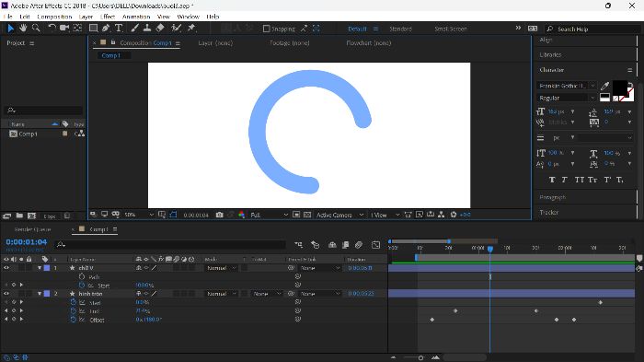Collapse layer 1 'chữ V' twirl arrow
Viewport: 644px width, 362px height.
pos(40,268)
